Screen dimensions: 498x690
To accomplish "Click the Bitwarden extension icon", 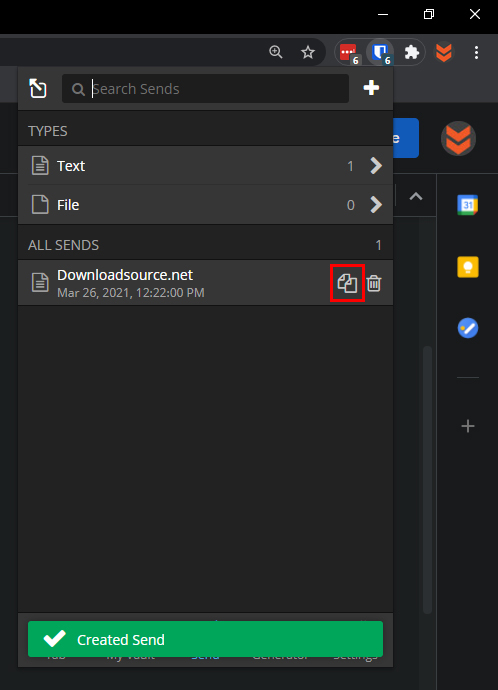I will click(380, 53).
